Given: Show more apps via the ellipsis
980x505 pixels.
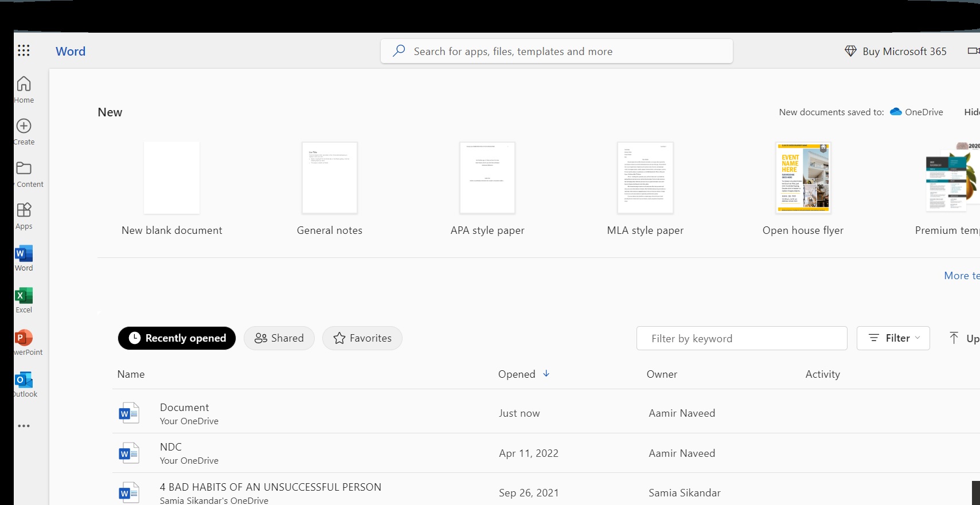Looking at the screenshot, I should (x=24, y=426).
